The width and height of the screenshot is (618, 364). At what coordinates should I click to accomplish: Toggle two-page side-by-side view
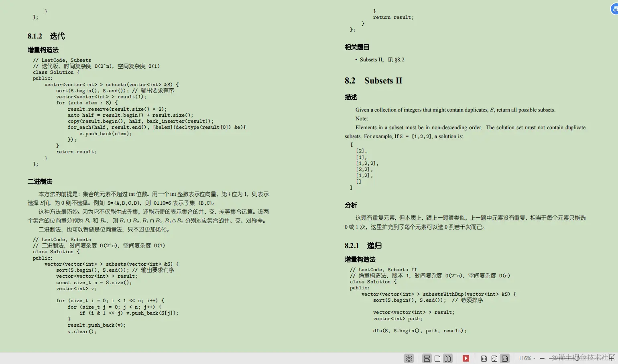pos(447,358)
